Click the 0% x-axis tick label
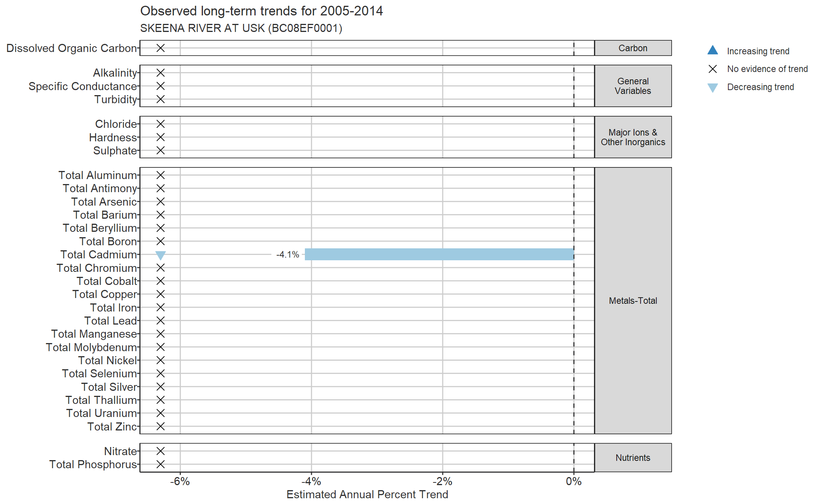 574,481
